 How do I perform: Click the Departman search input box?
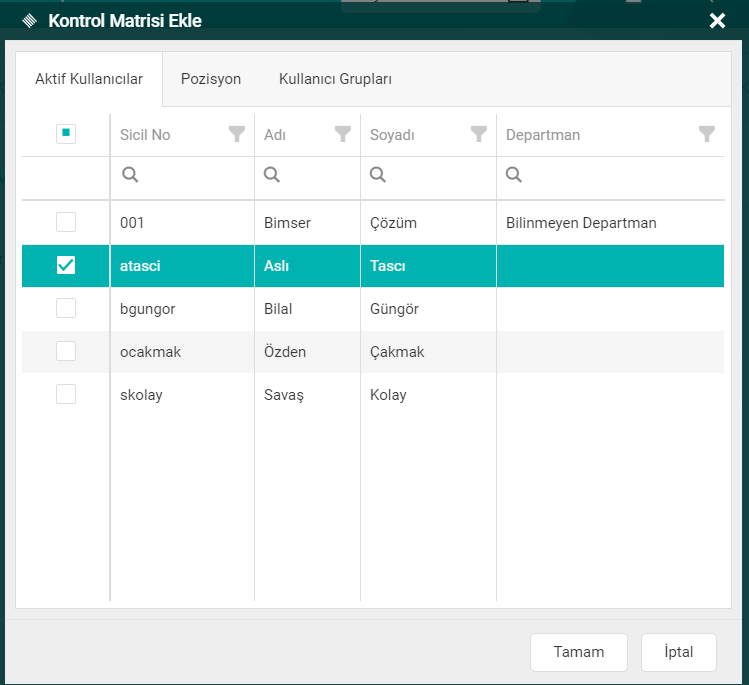[x=620, y=175]
